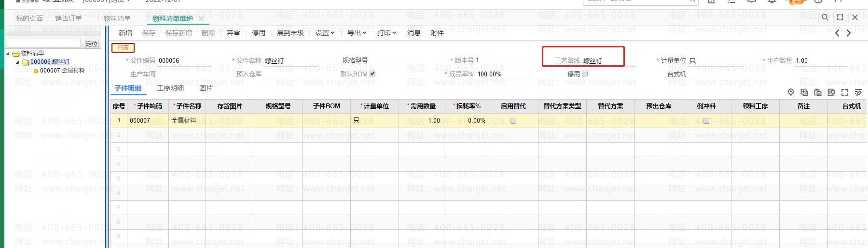Click the 新增 toolbar button

[125, 33]
